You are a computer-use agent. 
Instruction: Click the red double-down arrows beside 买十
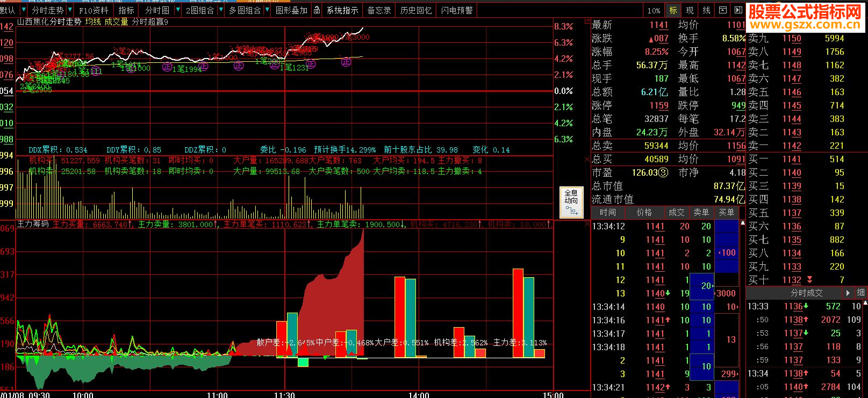click(809, 280)
